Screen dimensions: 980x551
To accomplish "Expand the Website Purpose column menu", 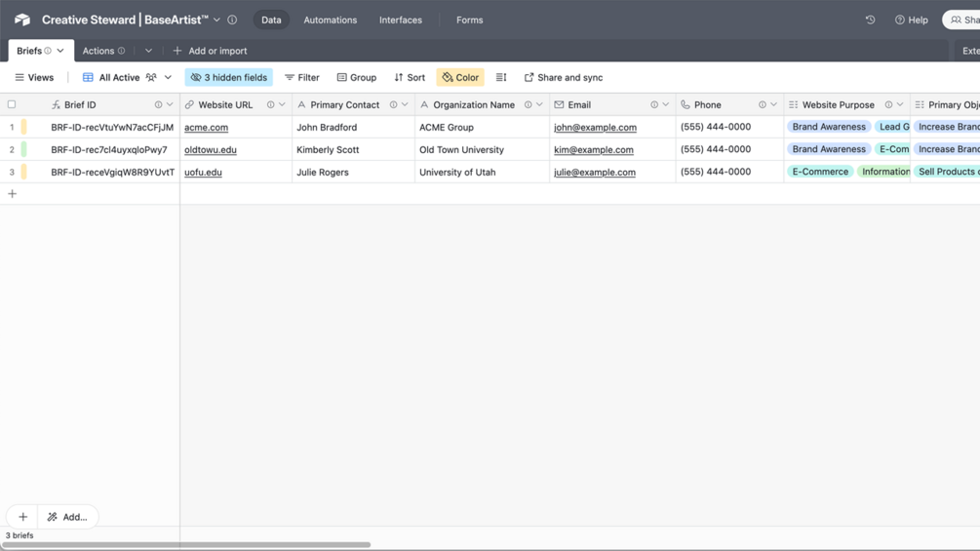I will coord(900,105).
